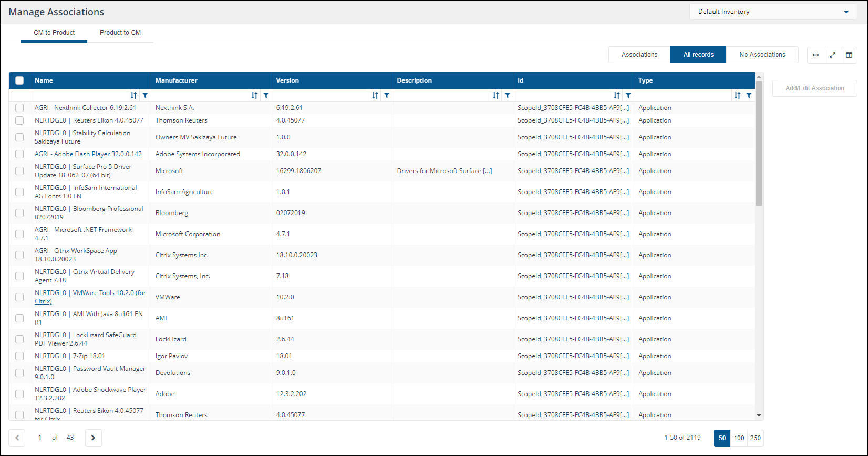Open the column chooser icon

pyautogui.click(x=849, y=55)
